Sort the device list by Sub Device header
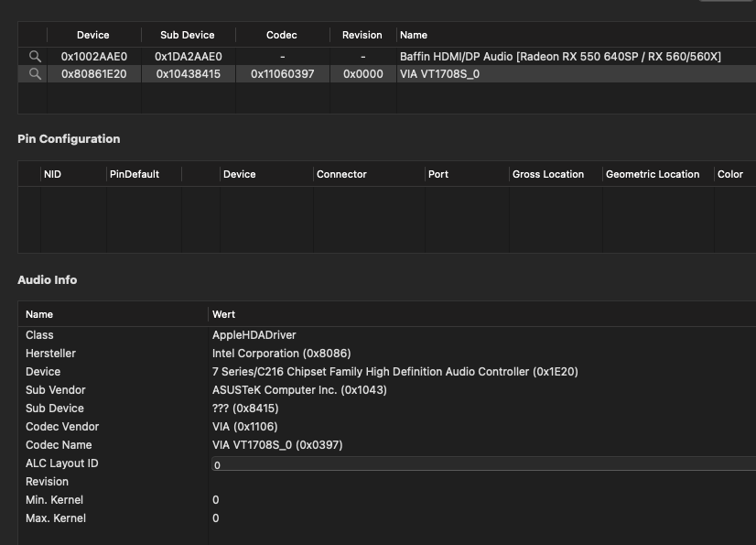The width and height of the screenshot is (756, 545). click(x=188, y=35)
